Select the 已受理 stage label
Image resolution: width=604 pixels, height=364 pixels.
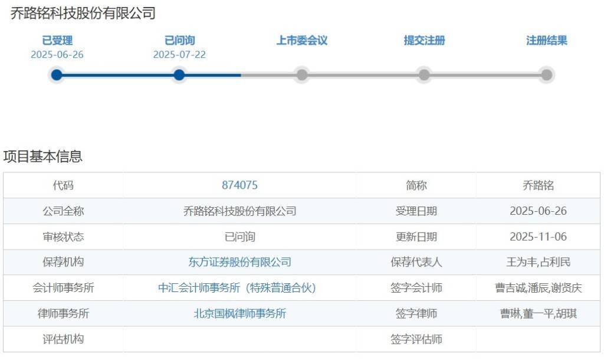[x=57, y=41]
